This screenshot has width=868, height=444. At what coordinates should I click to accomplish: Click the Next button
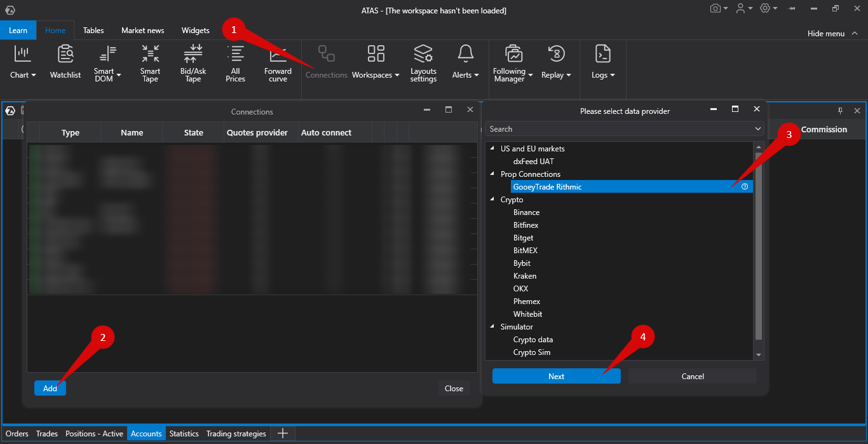pyautogui.click(x=557, y=376)
